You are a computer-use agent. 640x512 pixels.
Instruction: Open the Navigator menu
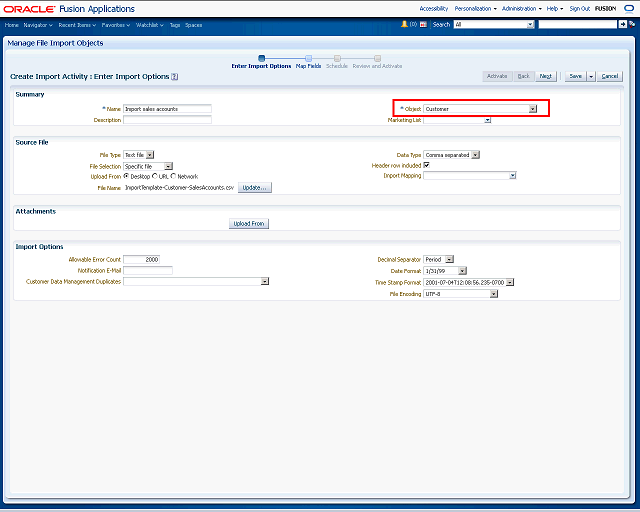[38, 25]
